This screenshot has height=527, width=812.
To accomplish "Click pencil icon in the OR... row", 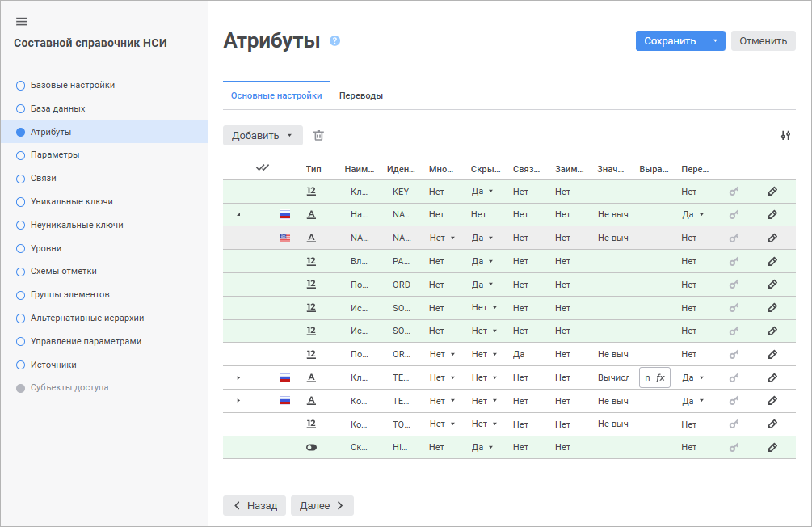I will pos(772,355).
